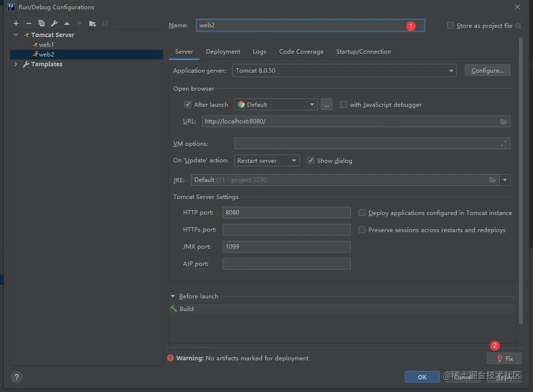Screen dimensions: 533x392
Task: Click the gear icon beside Store as project file
Action: (518, 25)
